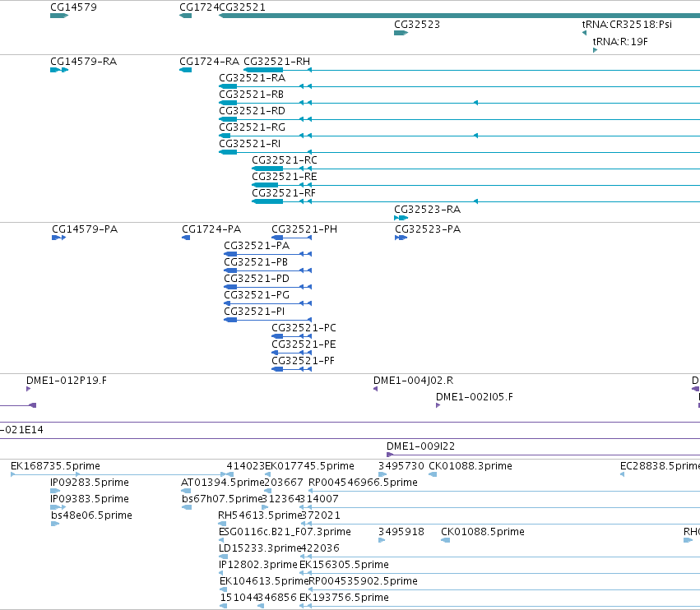Open the CG14579-RA transcript label
Viewport: 700px width, 610px height.
tap(83, 61)
